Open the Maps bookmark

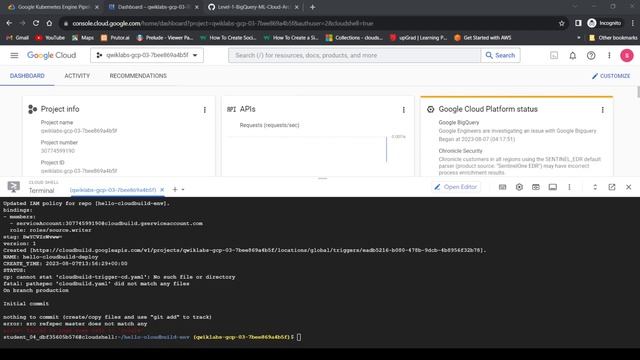point(82,38)
